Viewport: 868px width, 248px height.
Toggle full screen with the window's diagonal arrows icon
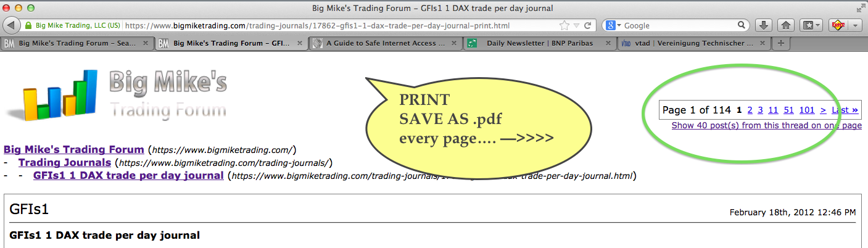[861, 8]
